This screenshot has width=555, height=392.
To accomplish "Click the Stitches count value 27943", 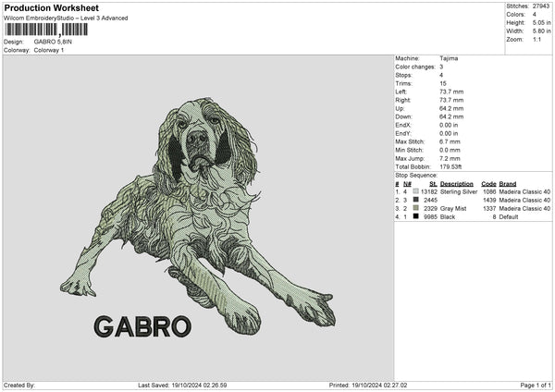I will click(542, 6).
